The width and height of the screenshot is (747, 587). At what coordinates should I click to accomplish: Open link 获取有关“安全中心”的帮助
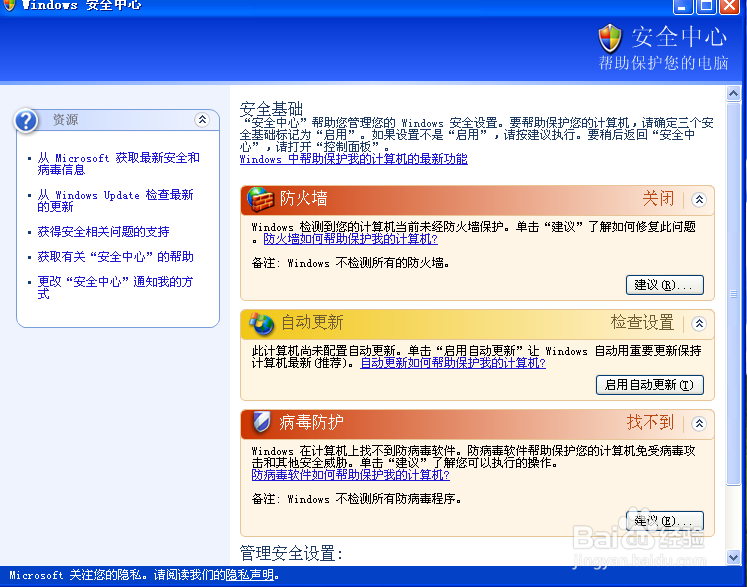[x=115, y=257]
